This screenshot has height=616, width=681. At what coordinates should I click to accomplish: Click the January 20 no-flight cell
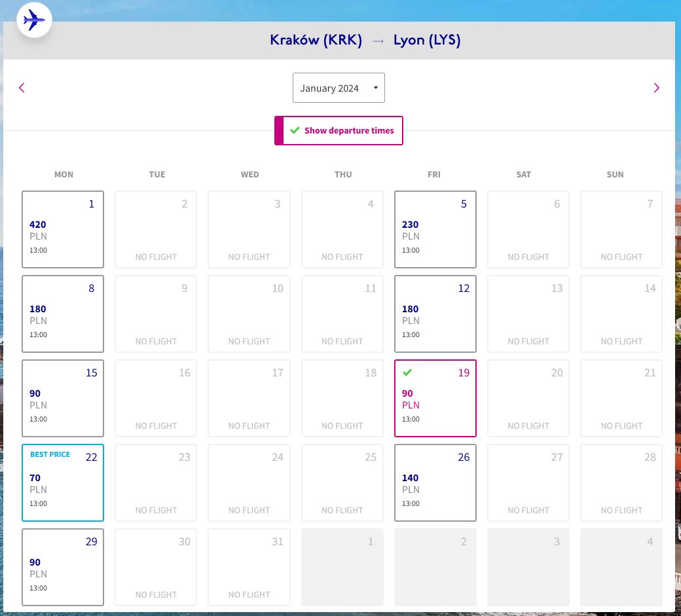(528, 398)
